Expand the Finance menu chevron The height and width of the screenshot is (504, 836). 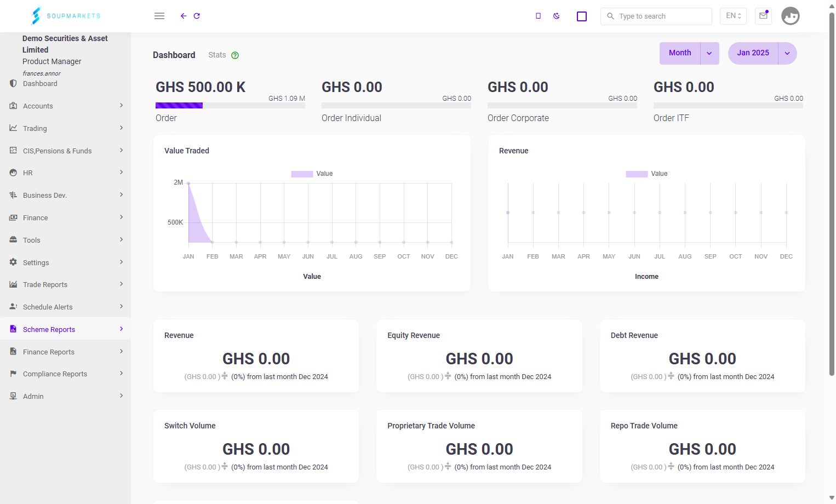click(122, 217)
